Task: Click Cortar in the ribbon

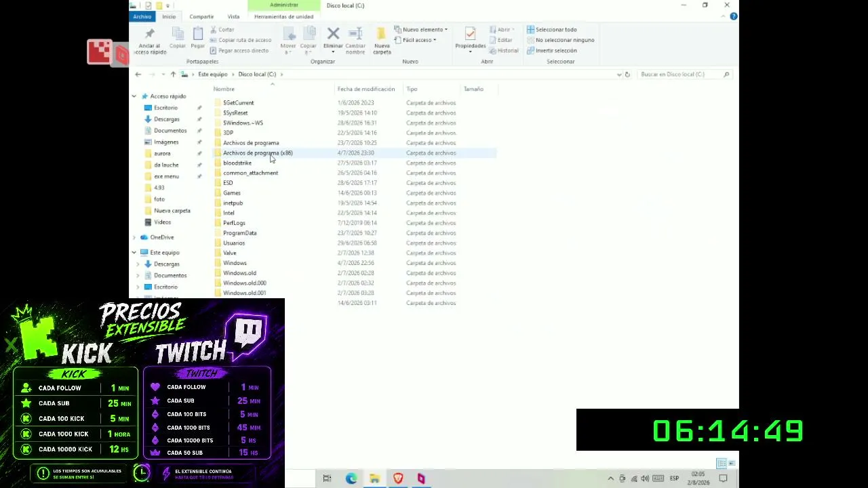Action: click(222, 30)
